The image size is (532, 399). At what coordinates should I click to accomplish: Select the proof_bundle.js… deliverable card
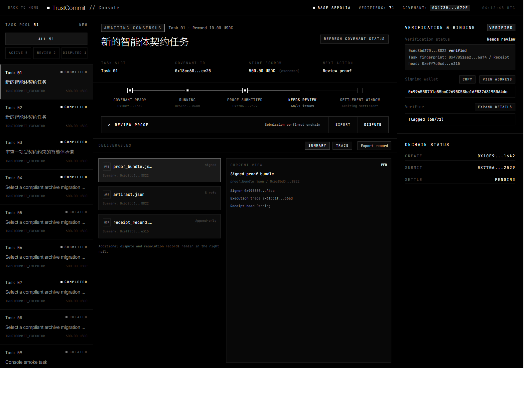[160, 170]
